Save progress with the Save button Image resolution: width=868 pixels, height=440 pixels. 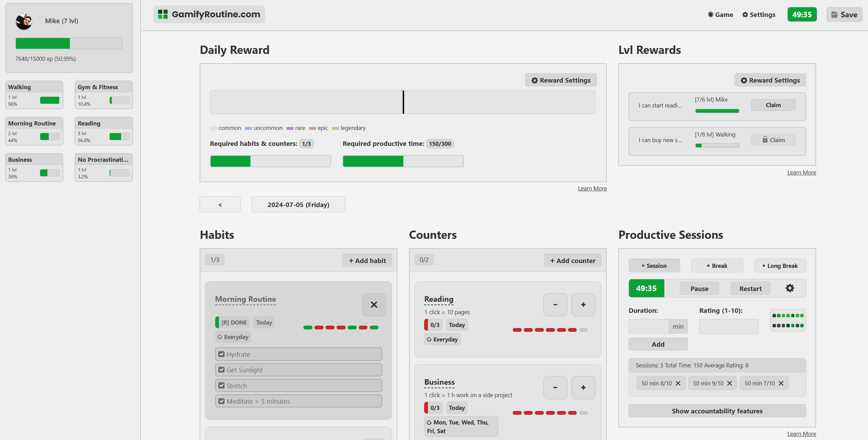844,15
